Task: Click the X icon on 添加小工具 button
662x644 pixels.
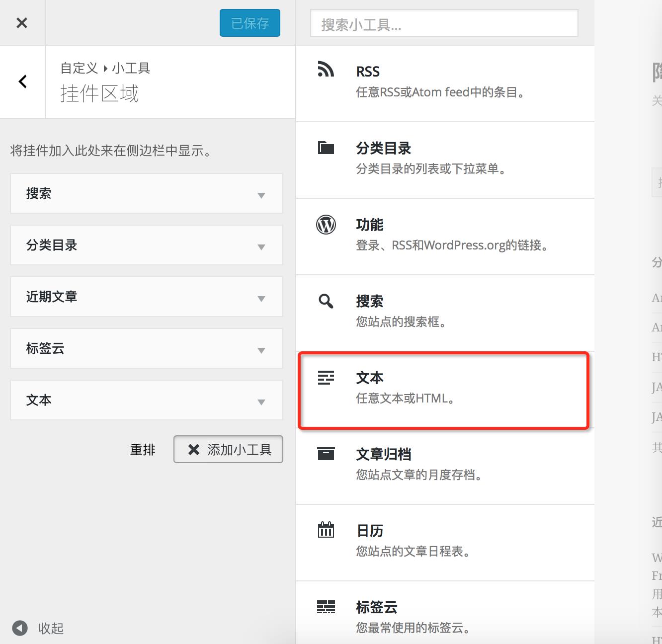Action: [194, 450]
